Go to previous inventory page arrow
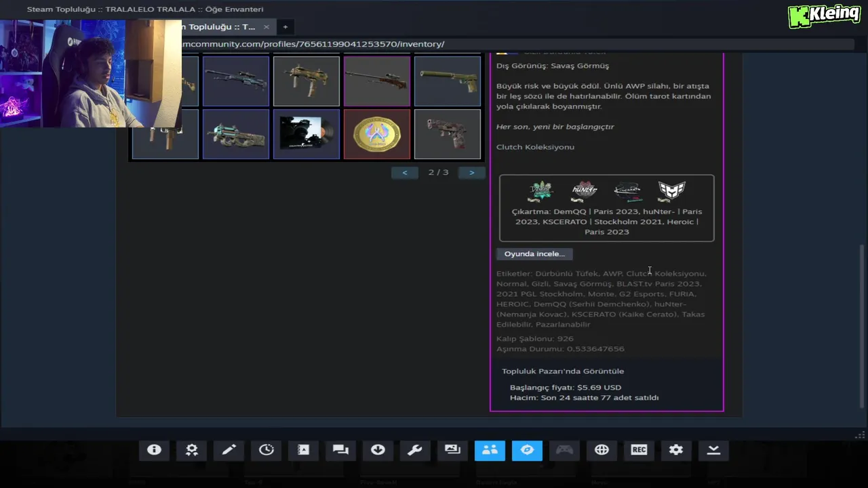 [x=405, y=172]
